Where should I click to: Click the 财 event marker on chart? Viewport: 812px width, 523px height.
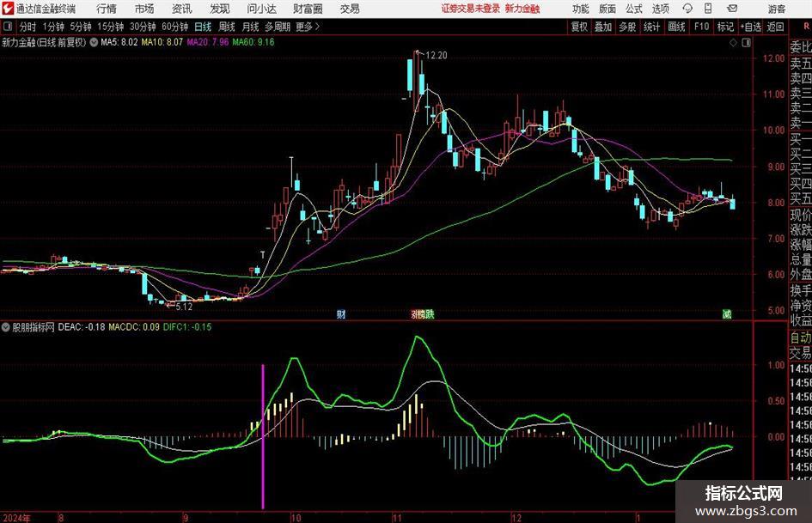[x=341, y=314]
